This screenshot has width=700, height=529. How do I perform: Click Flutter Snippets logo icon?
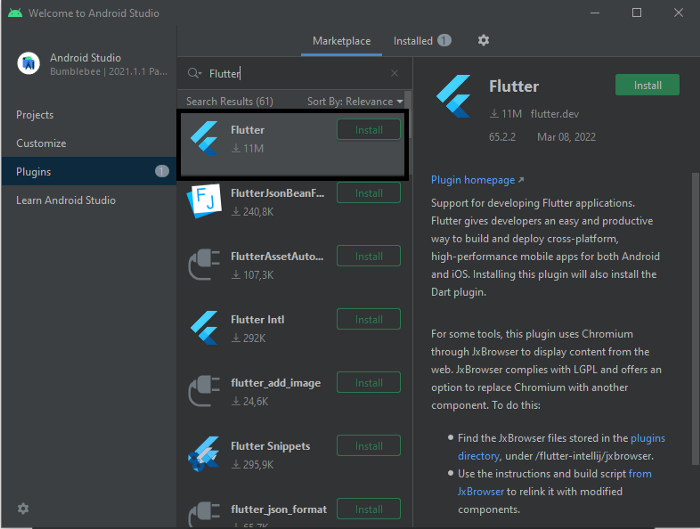(204, 454)
